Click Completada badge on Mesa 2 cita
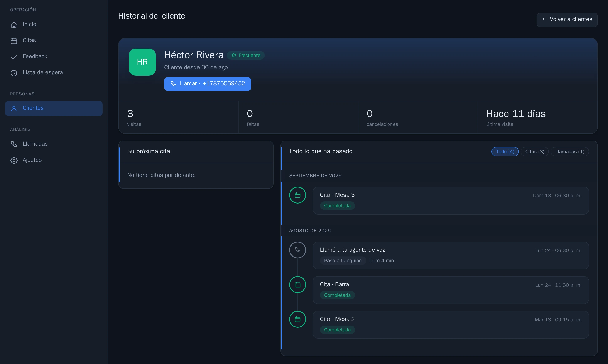This screenshot has height=364, width=608. click(x=337, y=330)
